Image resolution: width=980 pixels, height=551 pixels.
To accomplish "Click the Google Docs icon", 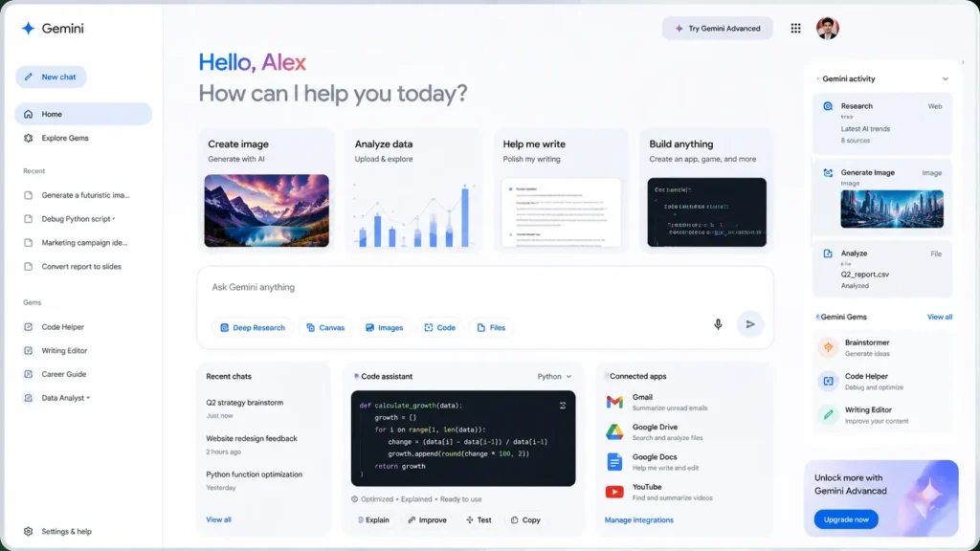I will point(614,462).
